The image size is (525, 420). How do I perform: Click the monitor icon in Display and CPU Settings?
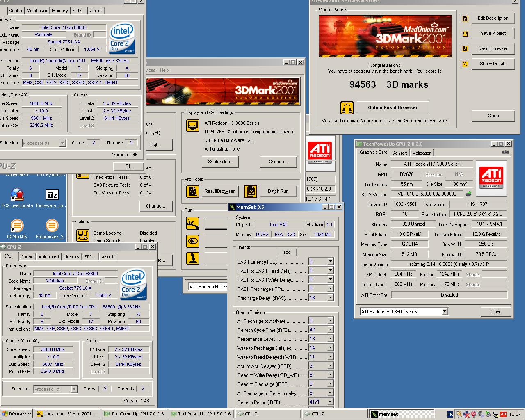[193, 125]
